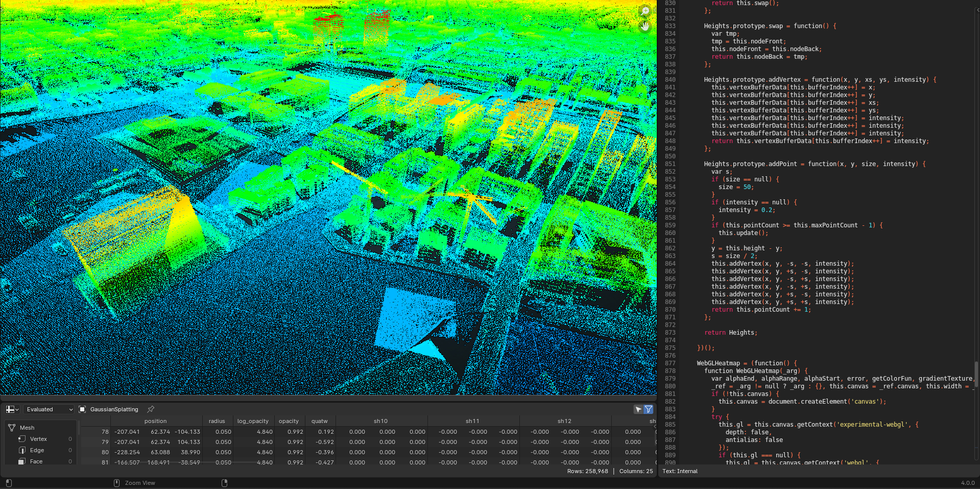The image size is (980, 489).
Task: Select the Face domain icon
Action: pos(22,461)
